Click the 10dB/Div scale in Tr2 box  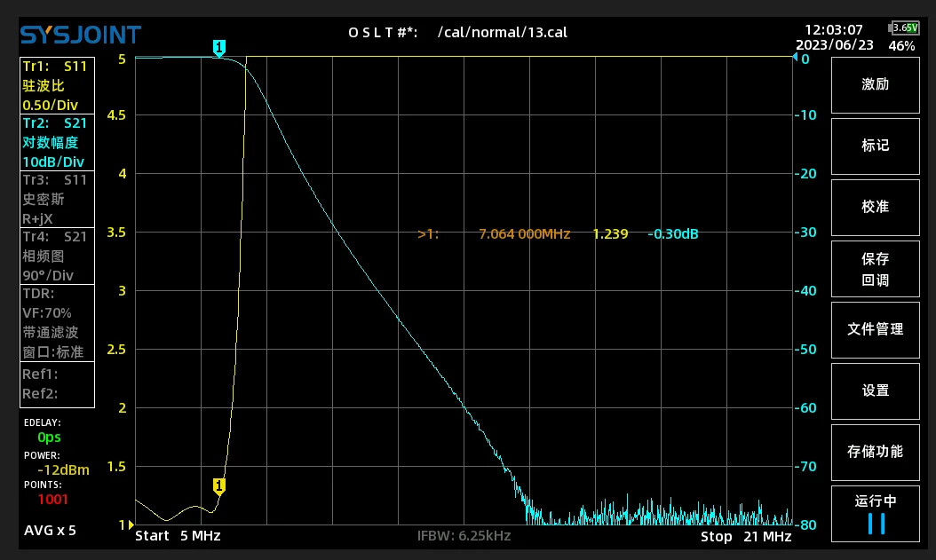tap(53, 162)
